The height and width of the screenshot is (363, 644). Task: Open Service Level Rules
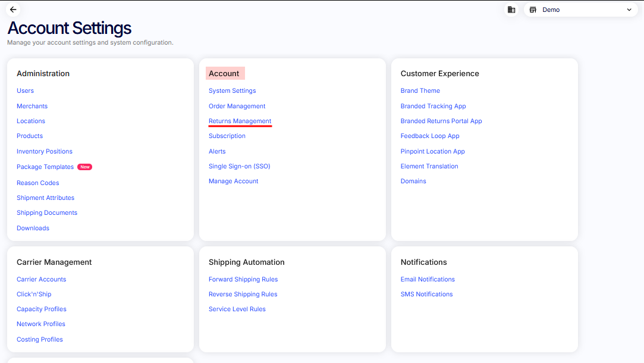(x=237, y=309)
